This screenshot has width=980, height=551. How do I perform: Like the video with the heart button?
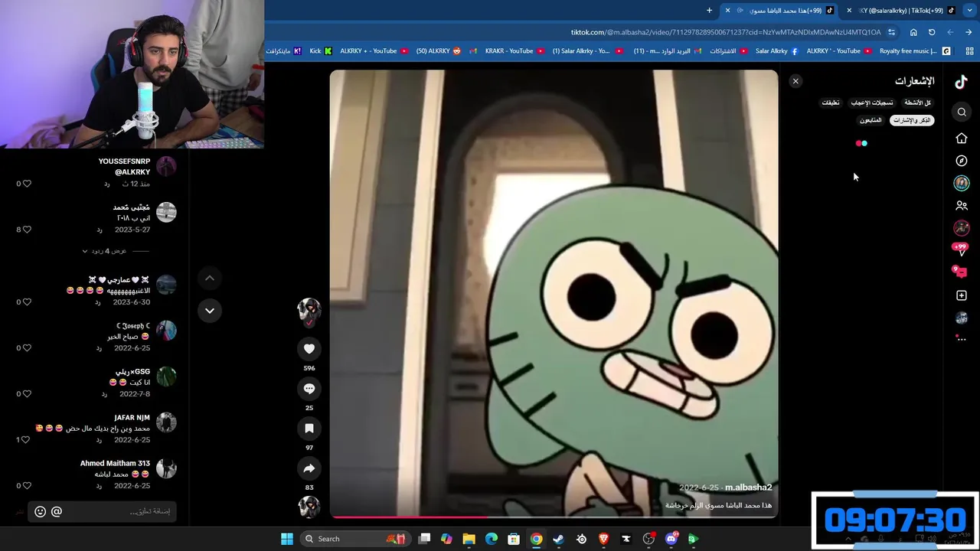pos(309,349)
